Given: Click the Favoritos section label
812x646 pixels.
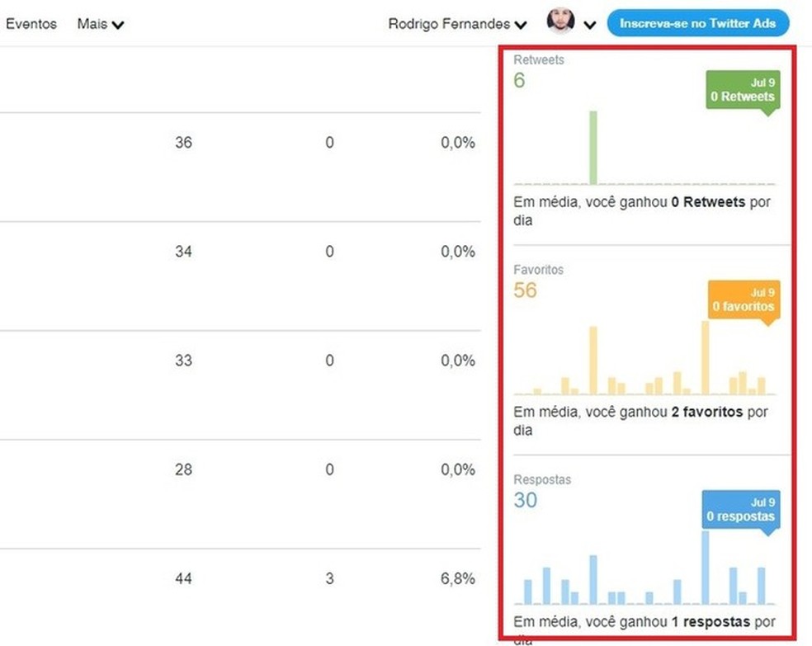Looking at the screenshot, I should [x=537, y=269].
